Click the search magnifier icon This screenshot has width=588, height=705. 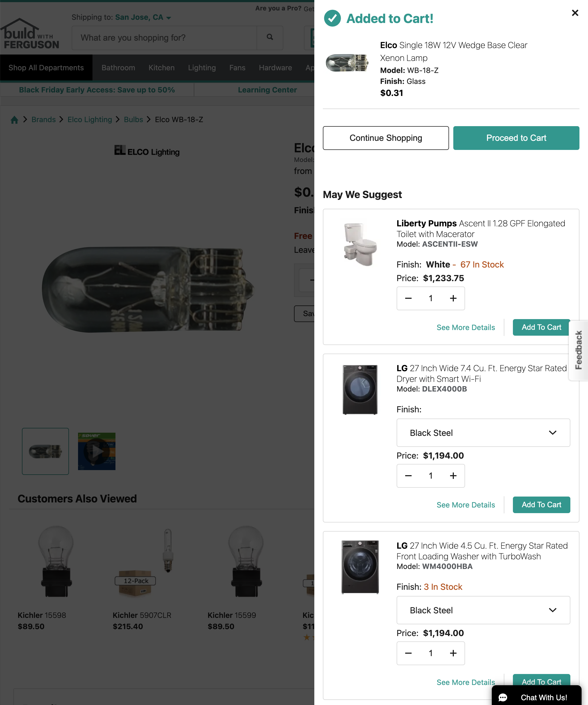[270, 38]
